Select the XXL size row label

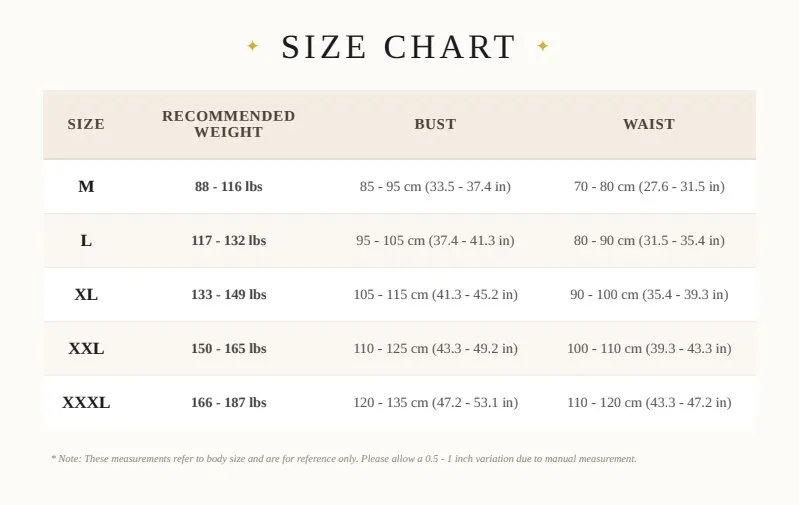pos(86,349)
